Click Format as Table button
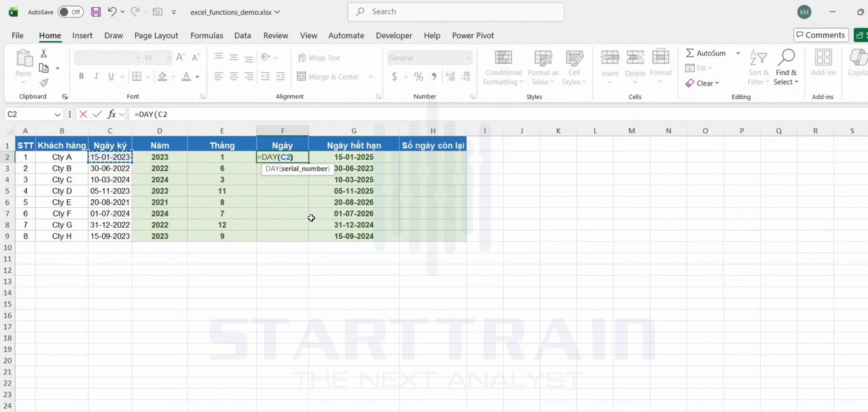 (543, 68)
